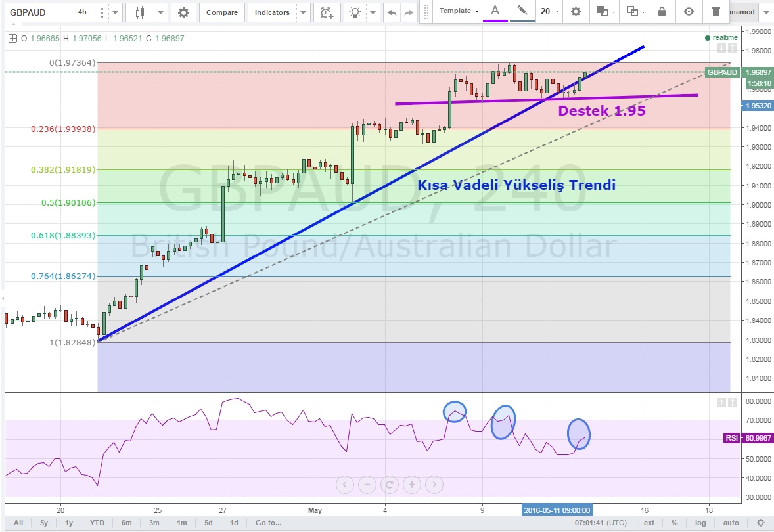Click the lightbulb ideas icon
The image size is (774, 532).
coord(355,12)
